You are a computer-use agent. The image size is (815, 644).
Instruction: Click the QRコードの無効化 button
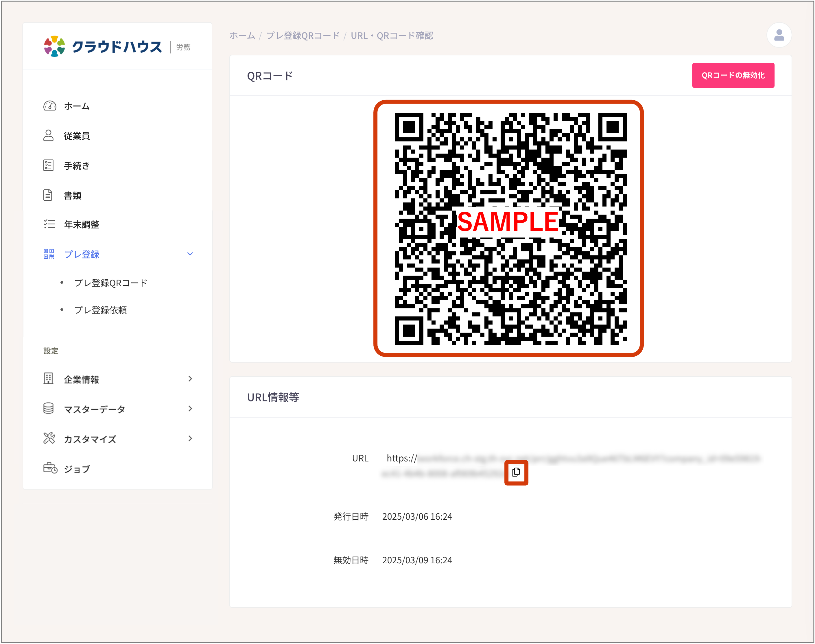point(733,75)
